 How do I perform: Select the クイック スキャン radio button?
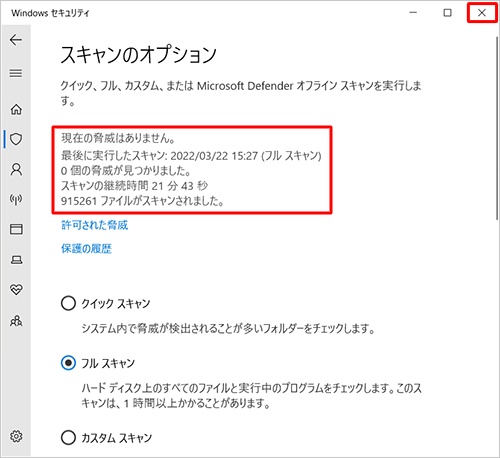68,303
